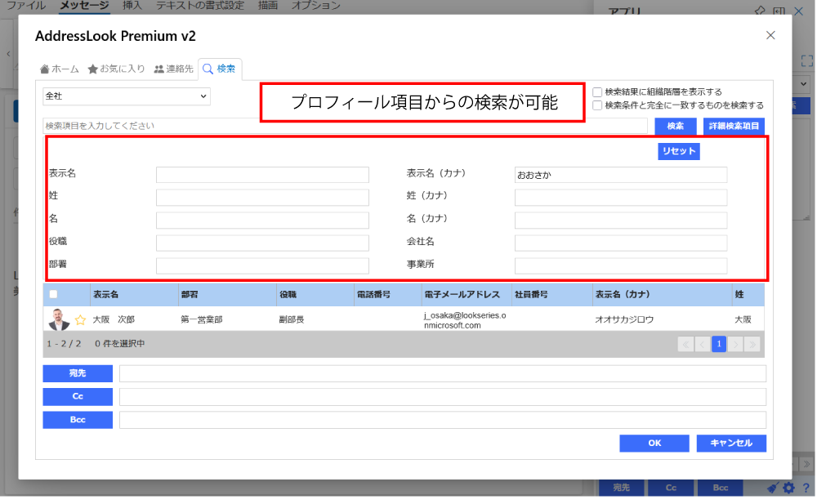Viewport: 817px width, 504px height.
Task: Click the 第一営業部 cell
Action: tap(202, 320)
